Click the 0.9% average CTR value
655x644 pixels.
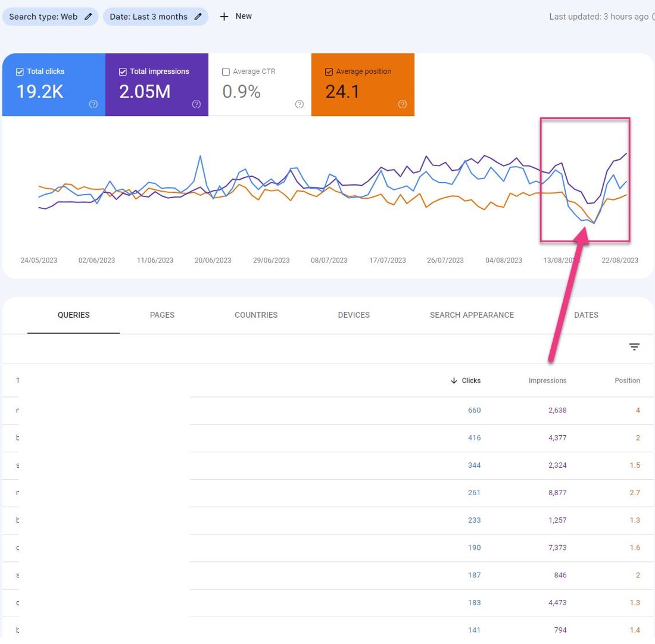pos(241,92)
